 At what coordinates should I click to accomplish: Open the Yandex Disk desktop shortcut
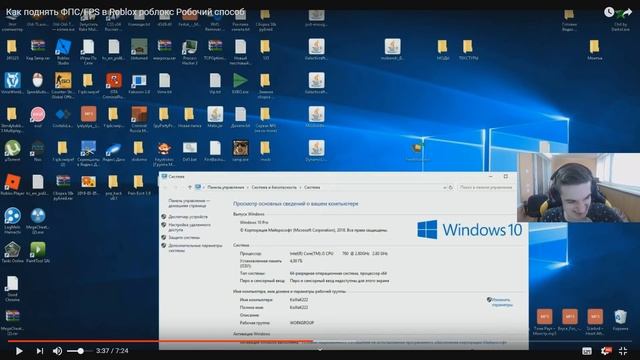(x=113, y=151)
